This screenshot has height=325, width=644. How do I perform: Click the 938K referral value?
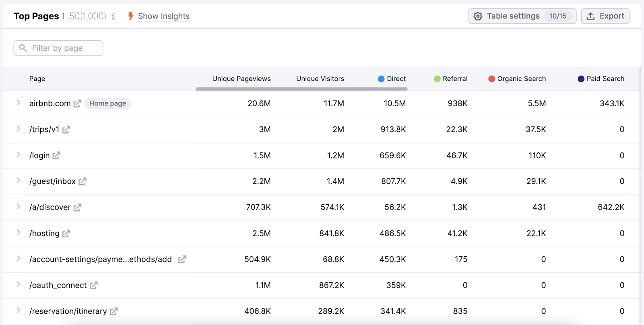(x=458, y=103)
